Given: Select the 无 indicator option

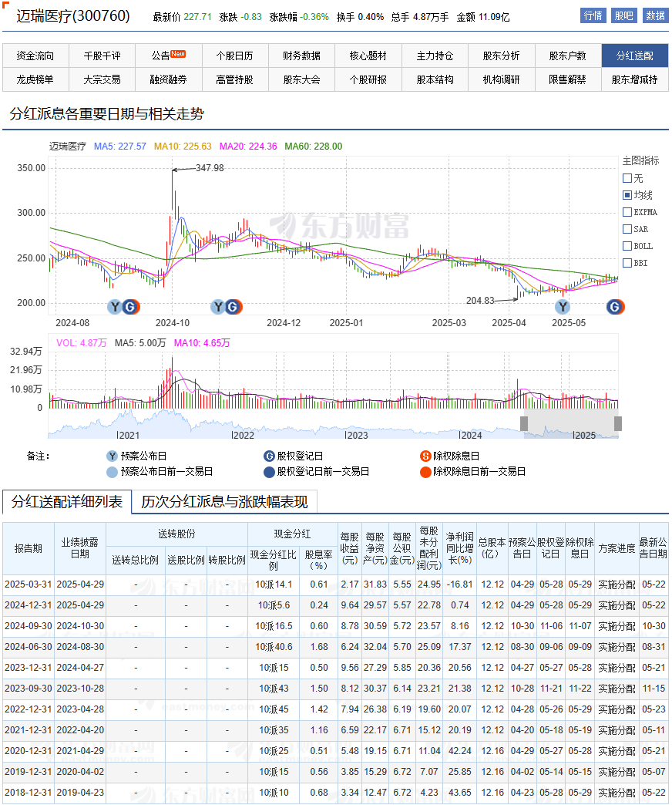Looking at the screenshot, I should [x=627, y=178].
